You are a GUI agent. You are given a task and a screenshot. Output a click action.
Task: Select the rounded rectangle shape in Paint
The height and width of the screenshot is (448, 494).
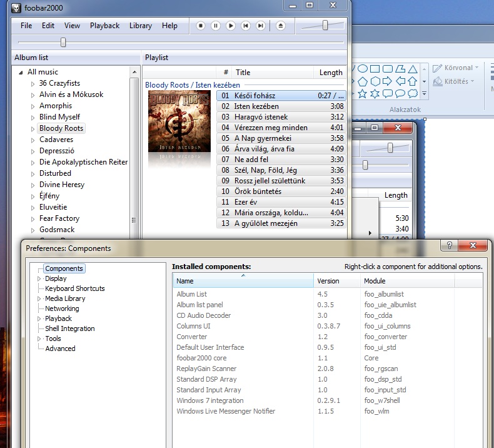(x=388, y=68)
